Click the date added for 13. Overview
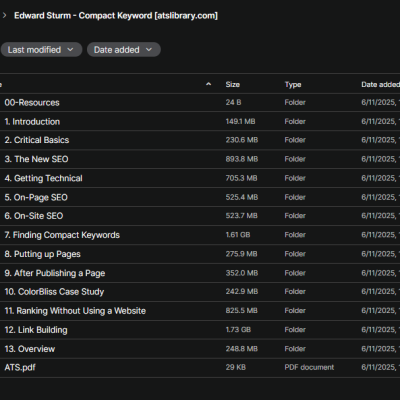This screenshot has height=400, width=400. click(380, 349)
